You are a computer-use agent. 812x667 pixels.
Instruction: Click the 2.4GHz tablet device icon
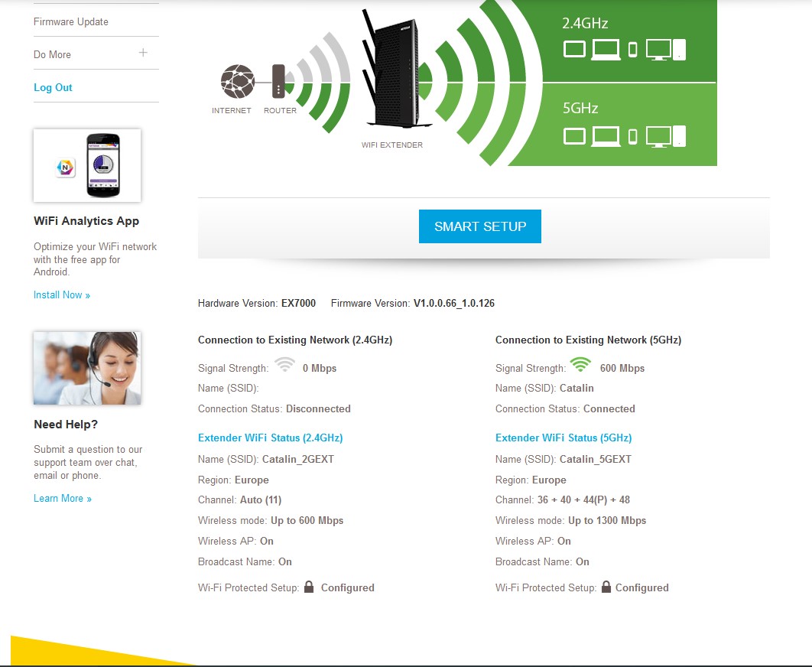tap(574, 50)
